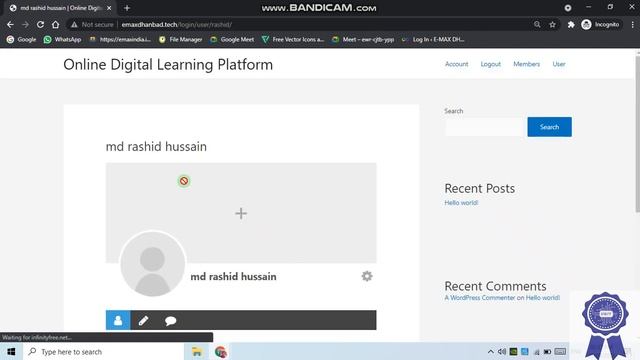This screenshot has width=640, height=360.
Task: Open a new browser tab
Action: point(127,8)
